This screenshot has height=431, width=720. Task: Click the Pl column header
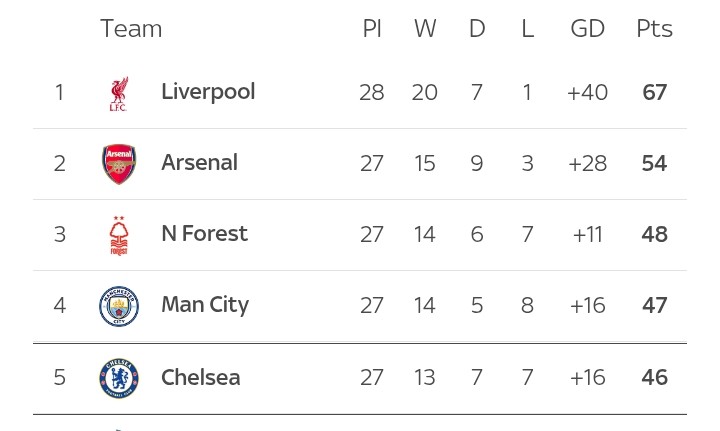tap(372, 28)
